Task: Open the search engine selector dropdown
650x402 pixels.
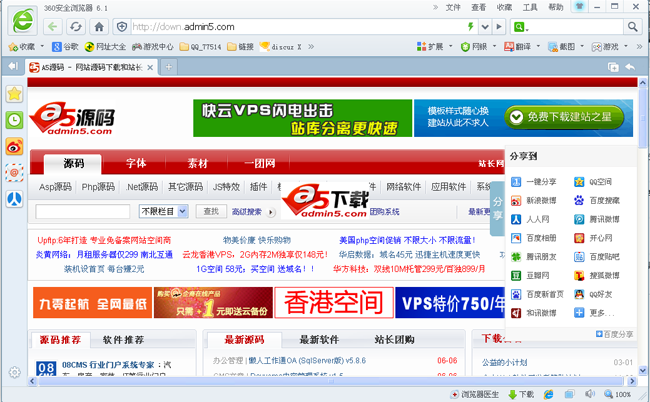Action: pos(521,27)
